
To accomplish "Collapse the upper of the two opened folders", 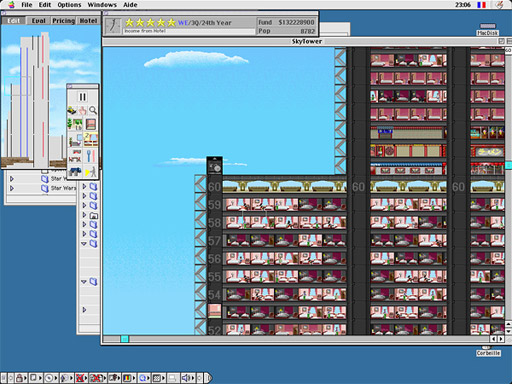I will (84, 244).
